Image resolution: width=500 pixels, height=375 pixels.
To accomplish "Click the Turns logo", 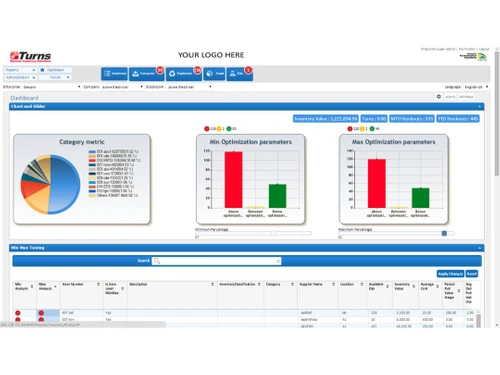I will click(31, 57).
